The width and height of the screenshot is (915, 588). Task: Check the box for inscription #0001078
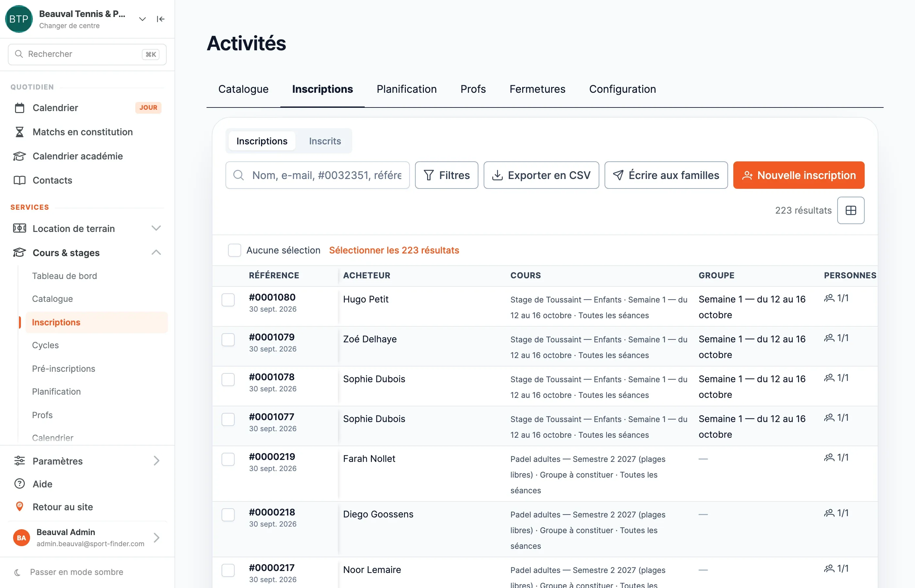point(228,380)
